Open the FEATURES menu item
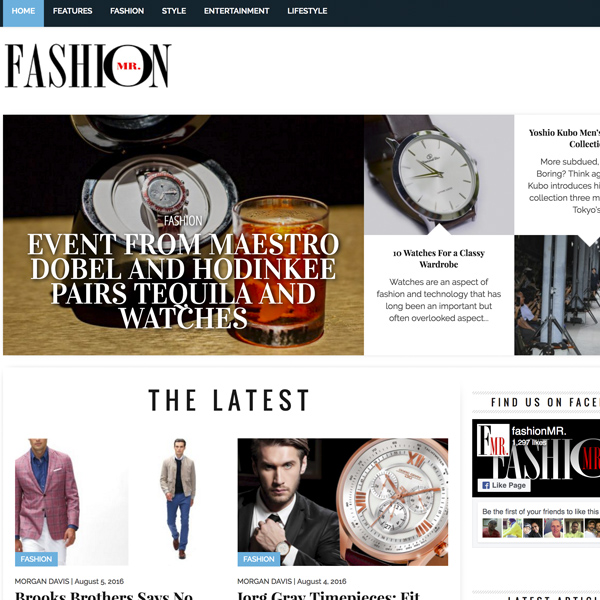Image resolution: width=600 pixels, height=600 pixels. coord(72,11)
